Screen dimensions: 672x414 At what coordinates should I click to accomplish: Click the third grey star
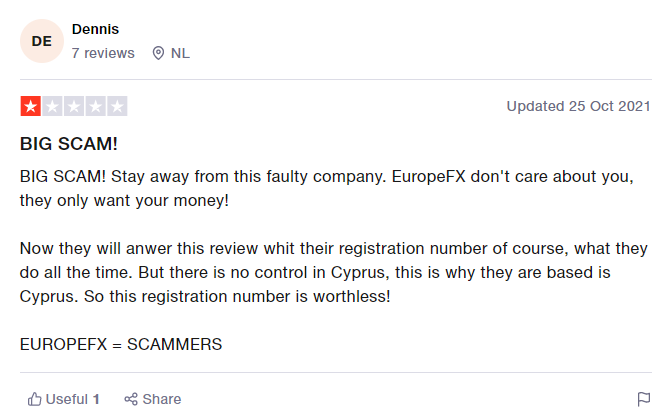(x=74, y=106)
